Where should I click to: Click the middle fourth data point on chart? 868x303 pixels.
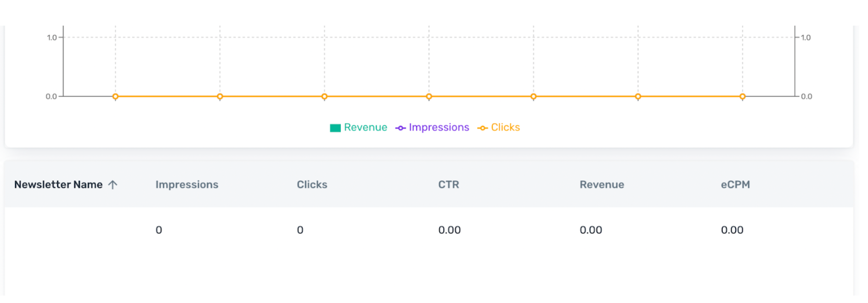[429, 96]
